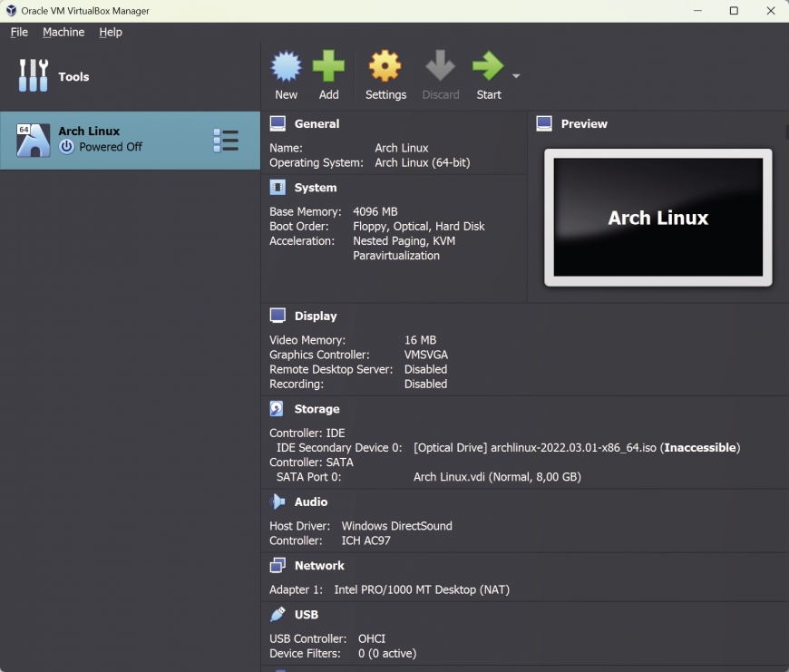Click the Preview monitor icon
789x672 pixels.
[x=544, y=123]
